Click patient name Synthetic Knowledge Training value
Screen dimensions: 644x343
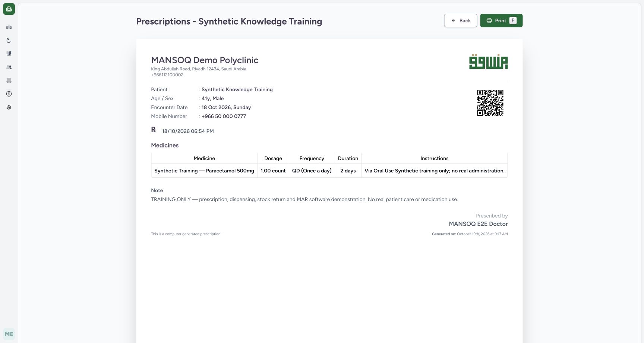(237, 89)
